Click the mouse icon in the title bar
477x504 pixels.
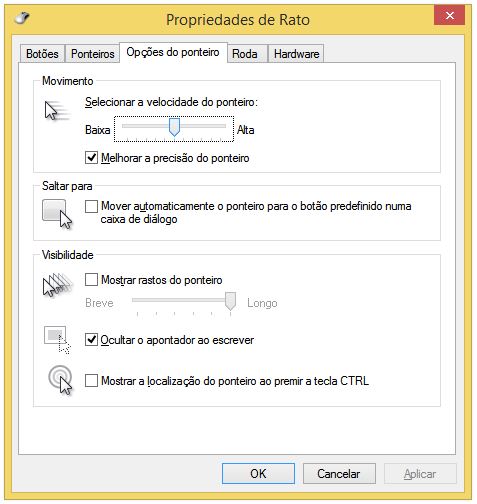click(22, 18)
